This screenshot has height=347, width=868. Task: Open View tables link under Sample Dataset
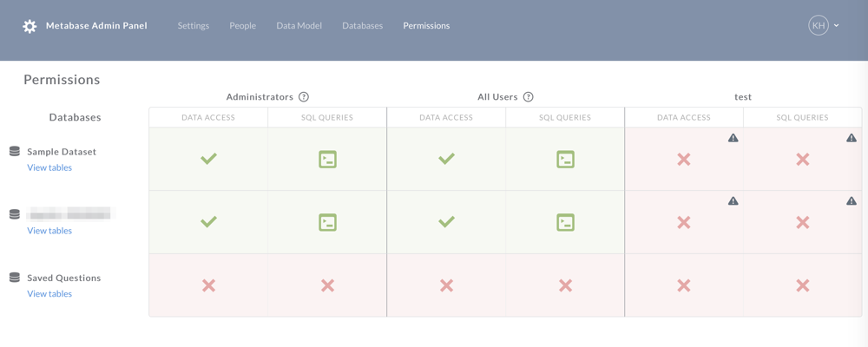pyautogui.click(x=49, y=167)
